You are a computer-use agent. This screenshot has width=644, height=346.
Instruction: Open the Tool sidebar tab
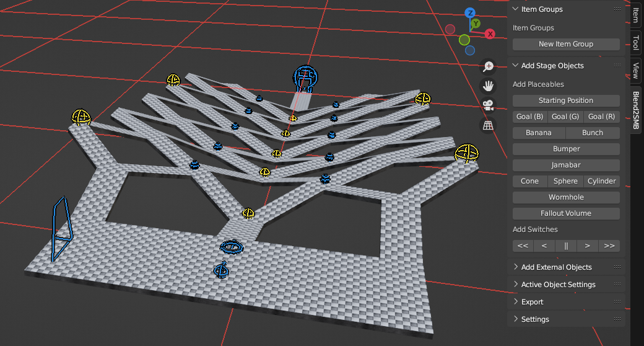point(636,43)
